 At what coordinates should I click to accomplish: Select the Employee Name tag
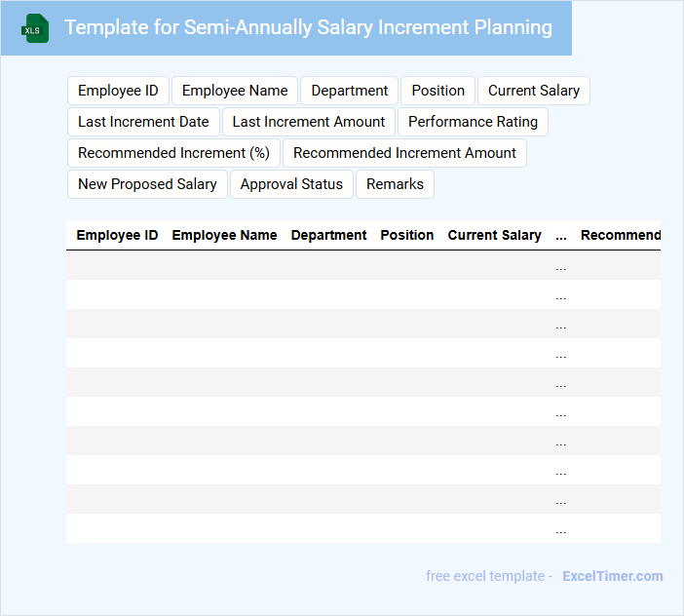click(x=235, y=91)
